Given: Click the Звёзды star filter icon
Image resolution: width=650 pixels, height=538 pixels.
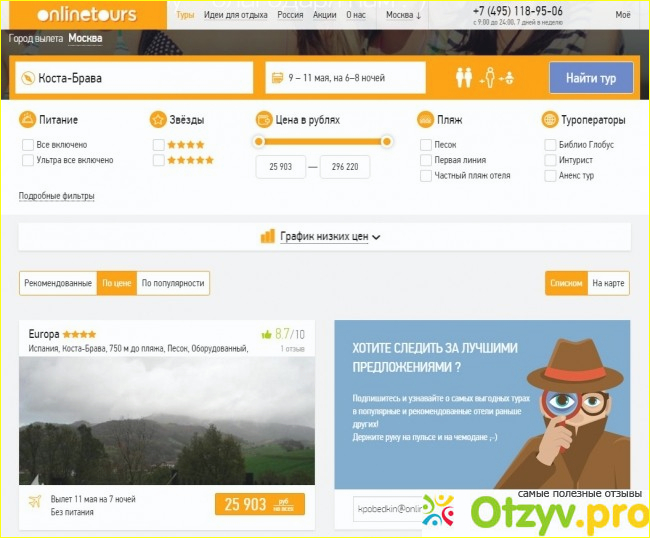Looking at the screenshot, I should click(157, 120).
